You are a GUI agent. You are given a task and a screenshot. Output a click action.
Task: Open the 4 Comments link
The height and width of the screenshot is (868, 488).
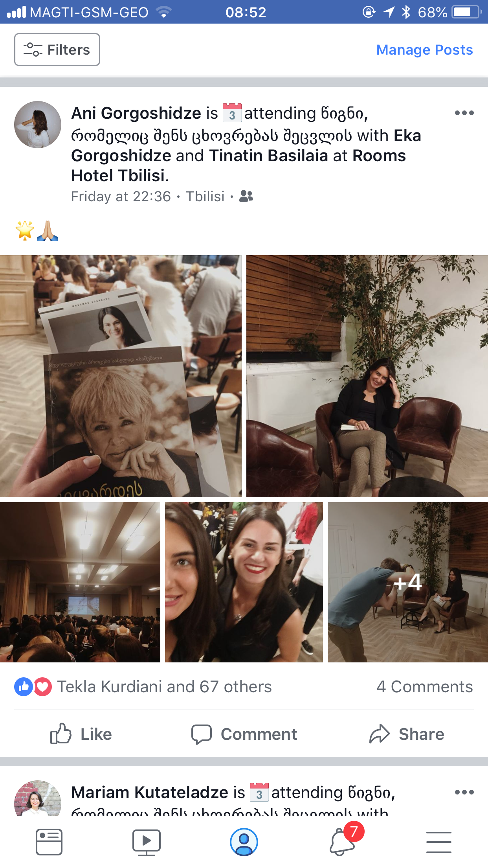pyautogui.click(x=424, y=687)
